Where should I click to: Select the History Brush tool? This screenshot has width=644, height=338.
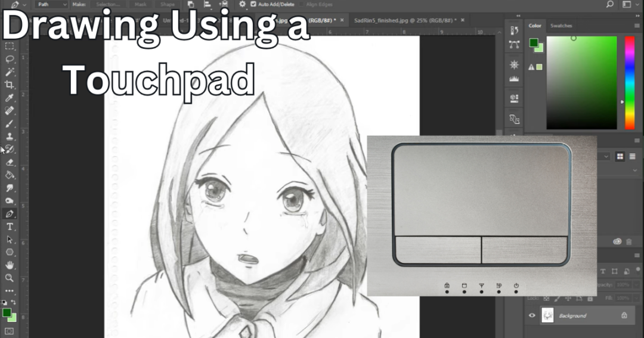point(10,149)
